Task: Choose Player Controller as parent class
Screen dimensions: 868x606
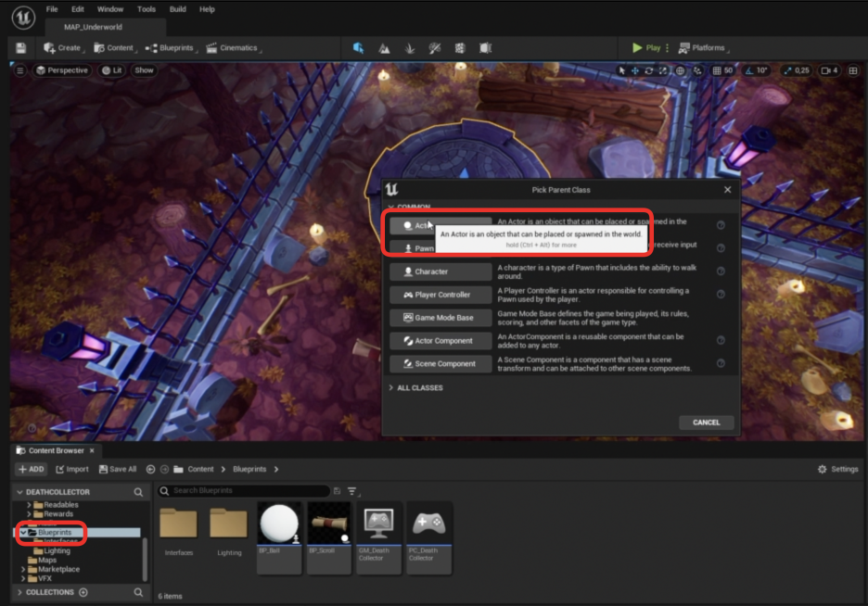Action: pos(440,295)
